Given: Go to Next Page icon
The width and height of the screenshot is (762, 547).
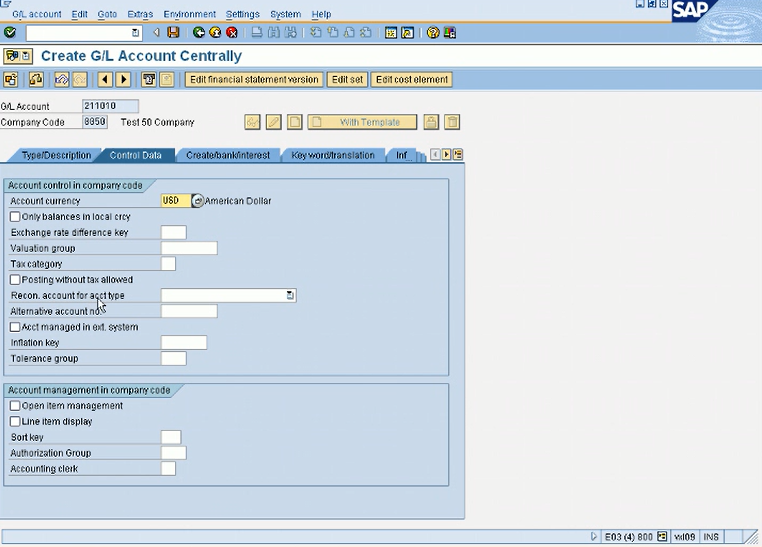Looking at the screenshot, I should 349,33.
